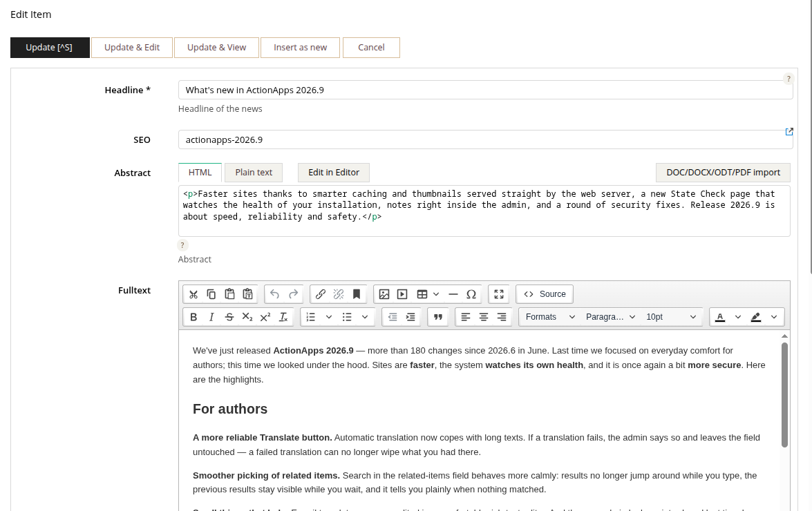
Task: Toggle bold formatting
Action: point(193,317)
